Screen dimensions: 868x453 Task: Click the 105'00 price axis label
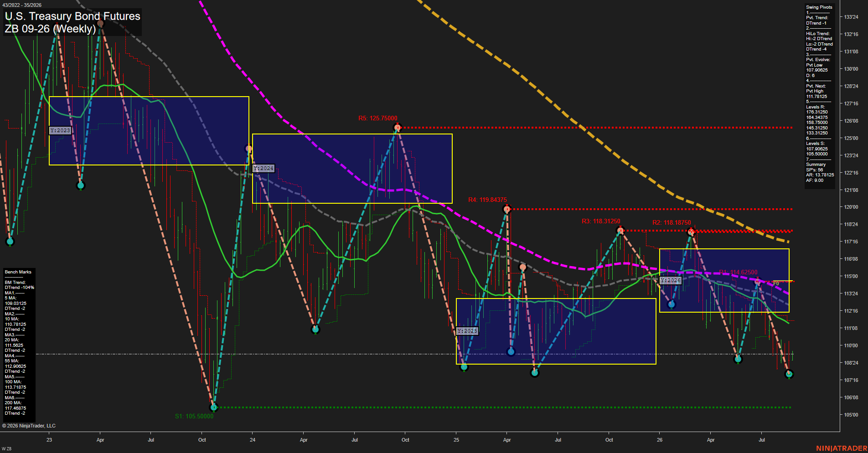[x=851, y=415]
